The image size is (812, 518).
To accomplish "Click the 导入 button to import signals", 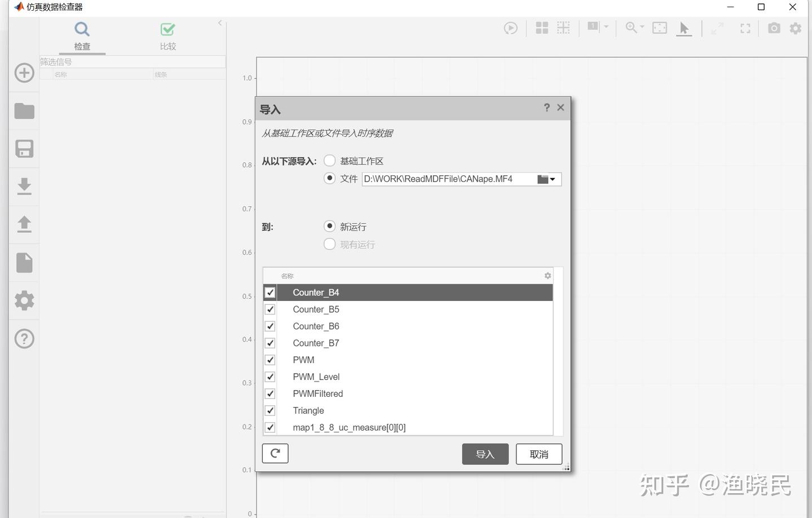I will coord(485,453).
